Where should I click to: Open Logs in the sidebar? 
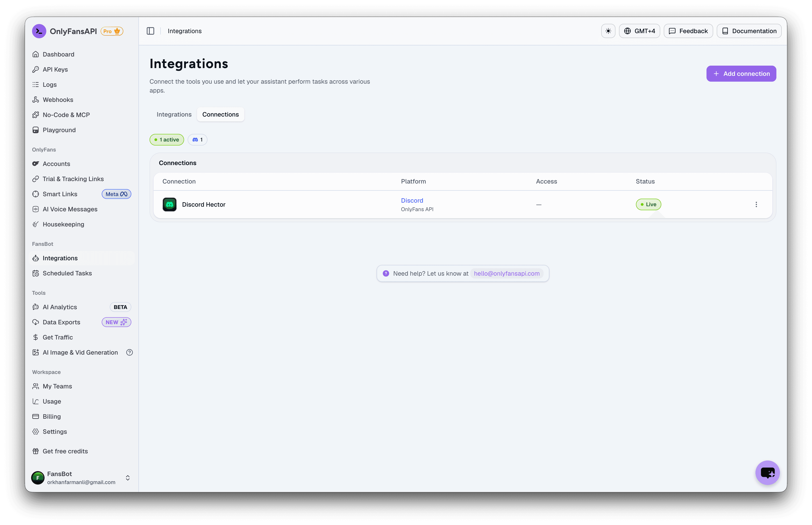[x=49, y=85]
